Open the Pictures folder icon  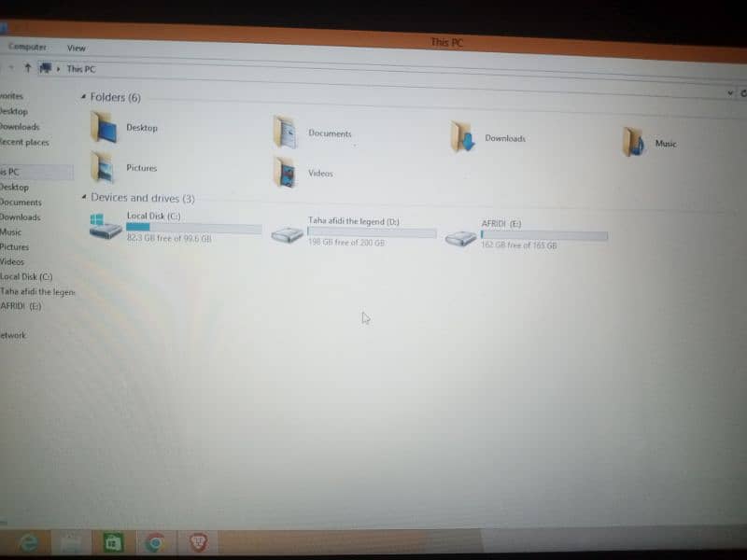(103, 168)
